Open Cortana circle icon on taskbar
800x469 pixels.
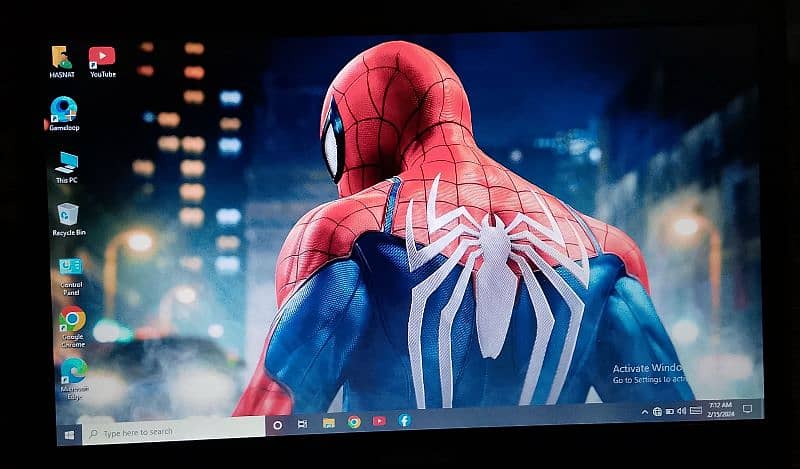pos(278,425)
